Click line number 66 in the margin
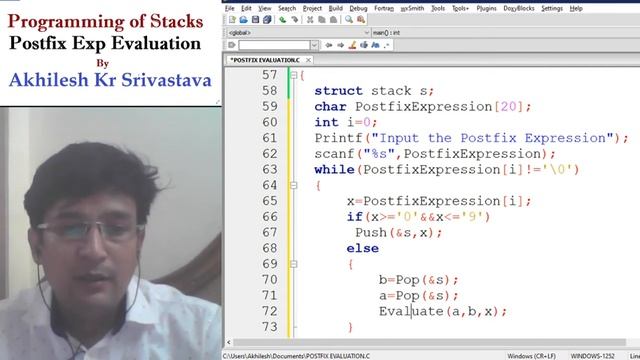Screen dimensions: 640x360 coord(270,216)
